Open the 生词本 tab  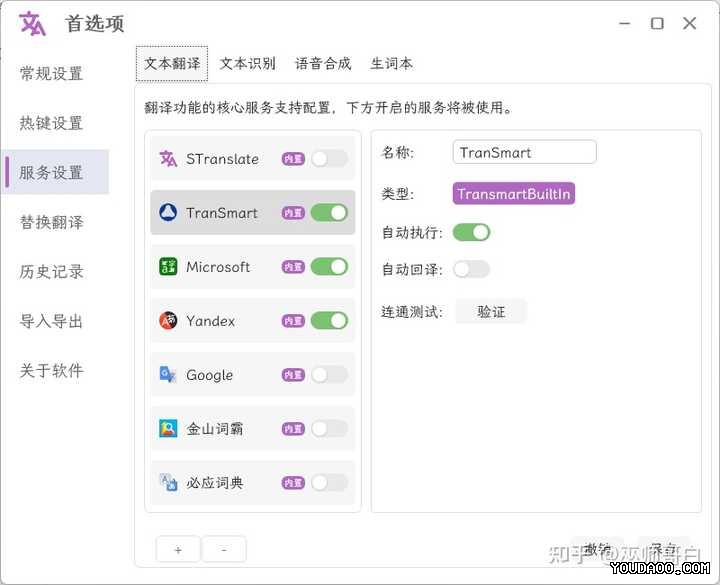tap(391, 63)
